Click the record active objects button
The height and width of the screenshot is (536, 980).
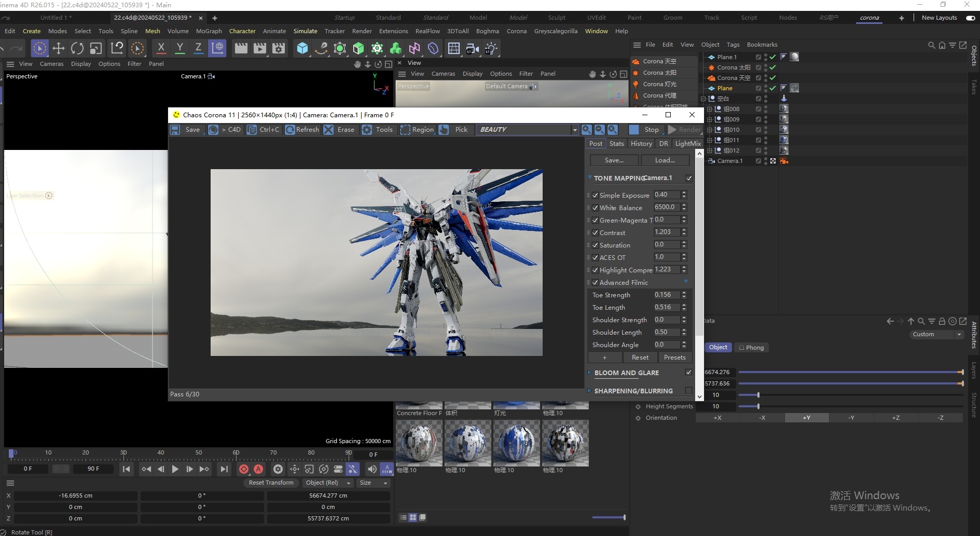(244, 469)
